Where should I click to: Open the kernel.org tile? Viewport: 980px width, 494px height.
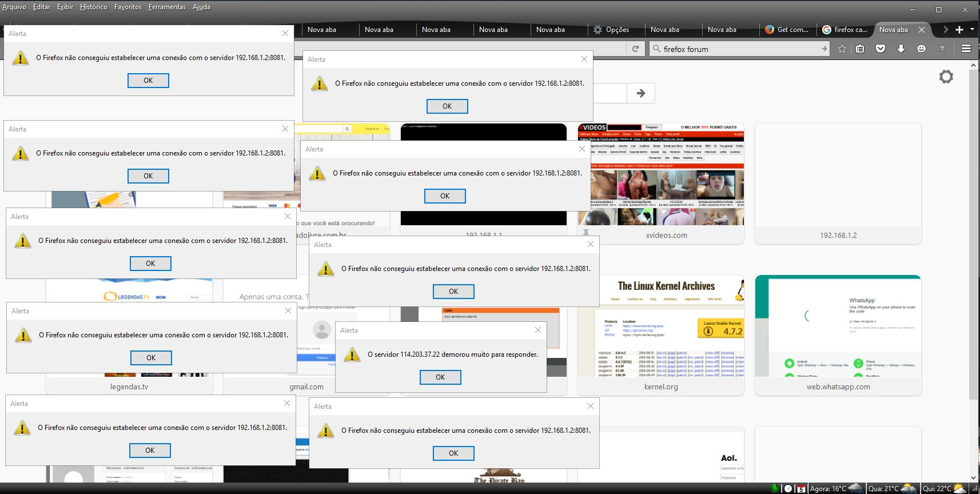(661, 335)
